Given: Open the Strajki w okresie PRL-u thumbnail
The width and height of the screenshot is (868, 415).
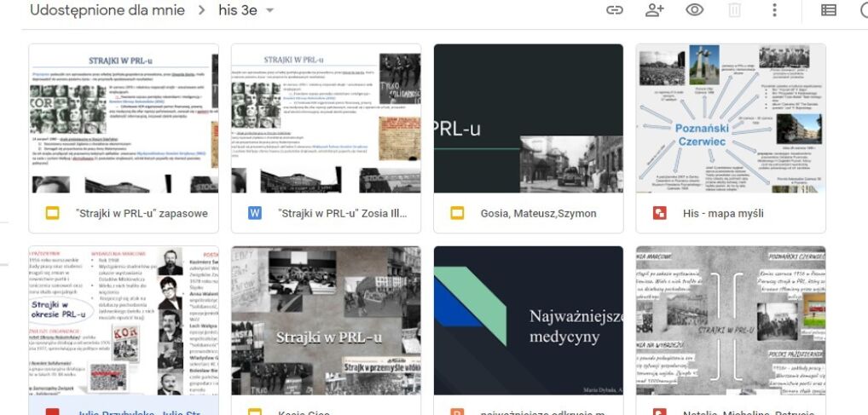Looking at the screenshot, I should click(124, 321).
